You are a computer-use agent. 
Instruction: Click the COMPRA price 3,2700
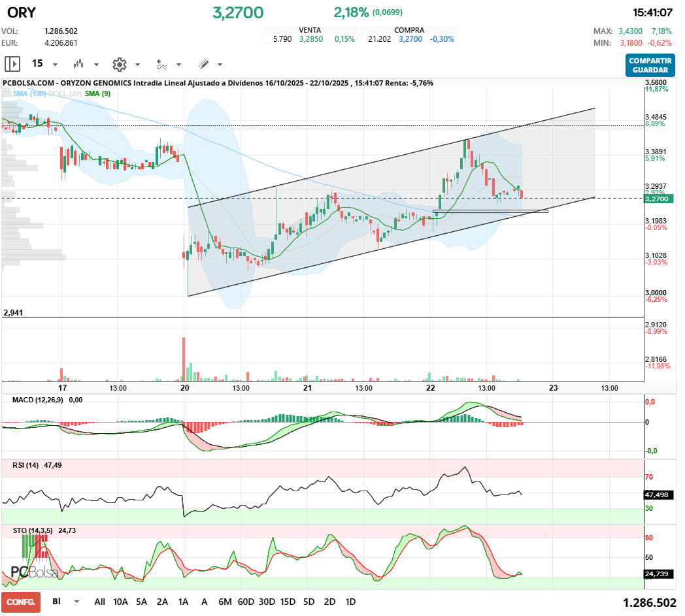(x=410, y=39)
